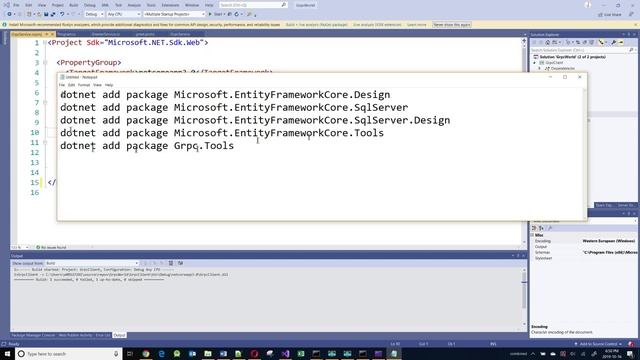Click Solution Explorer home icon
This screenshot has width=640, height=360.
coord(548,42)
